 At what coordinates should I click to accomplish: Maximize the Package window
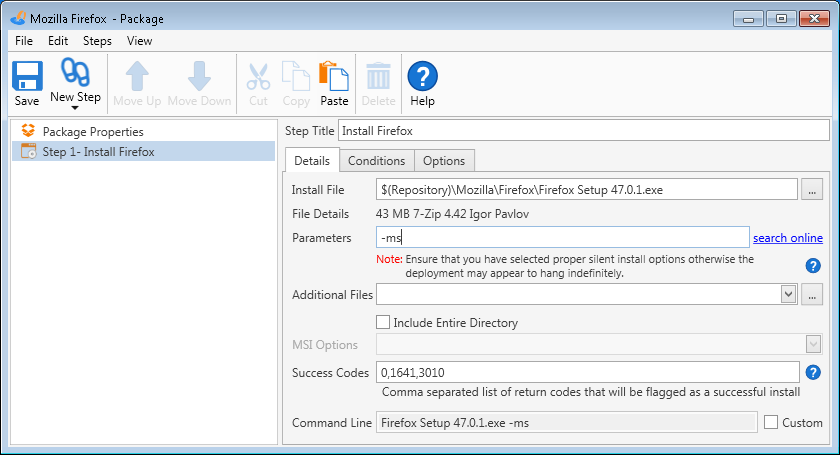click(781, 19)
